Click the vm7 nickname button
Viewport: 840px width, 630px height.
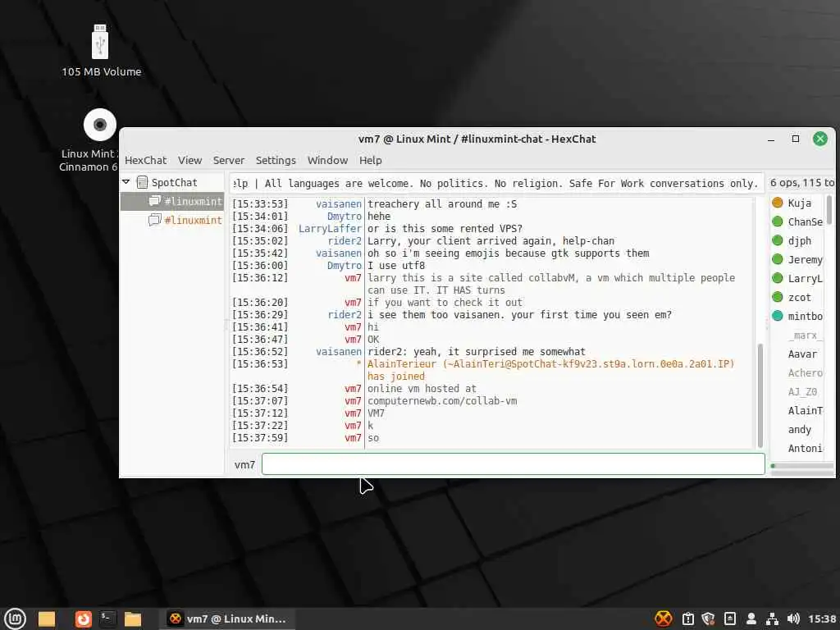click(244, 464)
